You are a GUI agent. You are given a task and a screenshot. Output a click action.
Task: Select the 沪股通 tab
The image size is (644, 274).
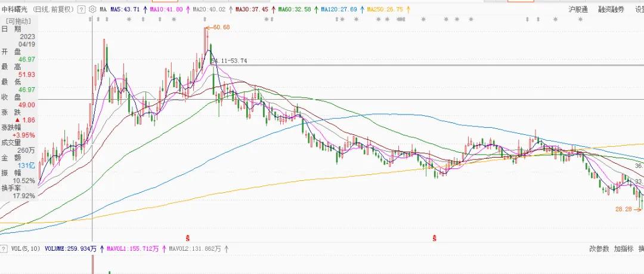click(578, 10)
